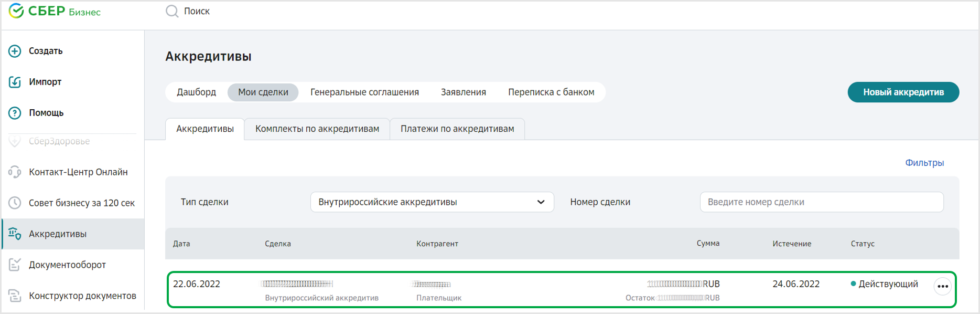Open the three-dot menu for the 22.06.2022 deal

click(942, 286)
